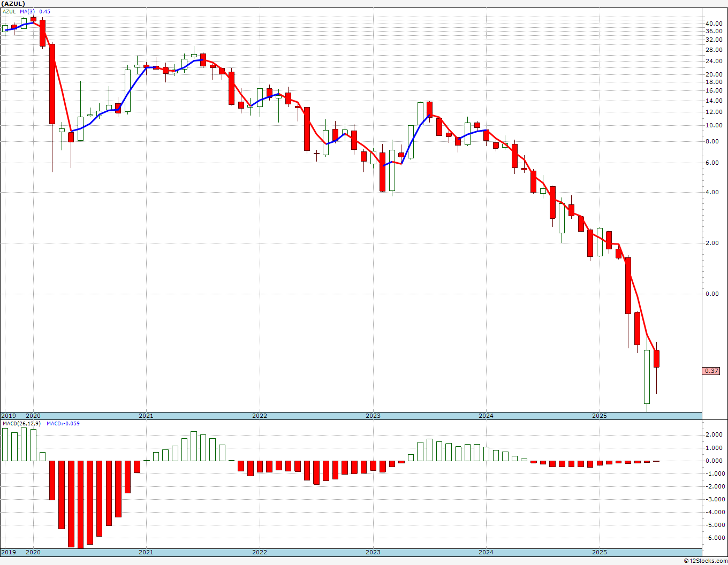Select the -2.000 MACD axis label
The image size is (728, 565).
click(714, 486)
